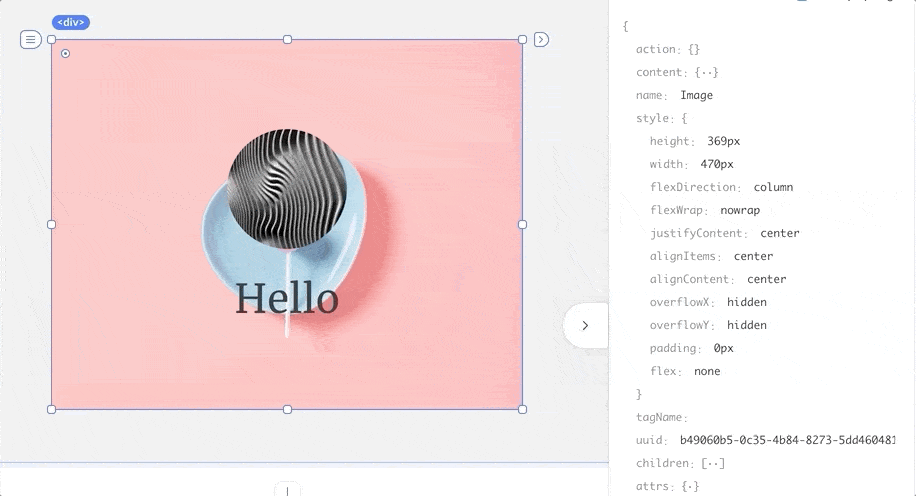Edit the justifyContent value center
The image size is (916, 496).
[780, 233]
